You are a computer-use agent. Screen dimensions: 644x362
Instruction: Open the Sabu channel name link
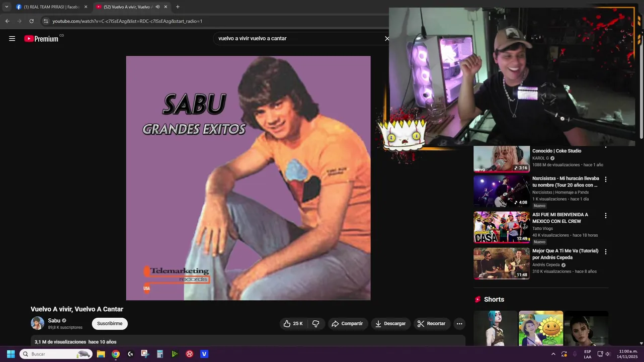click(x=54, y=321)
